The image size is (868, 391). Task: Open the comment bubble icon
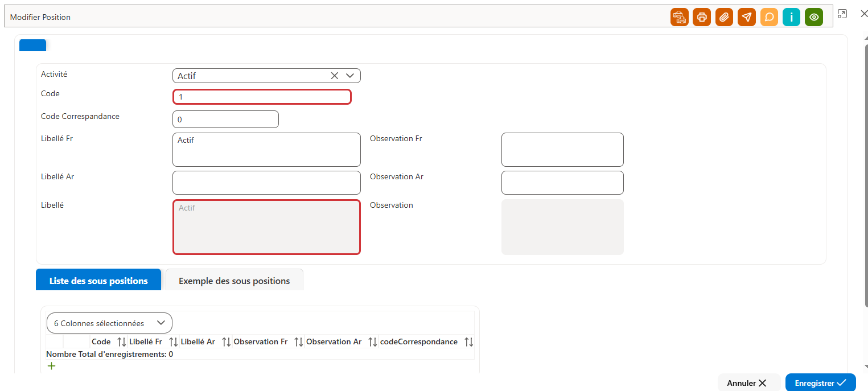tap(769, 17)
